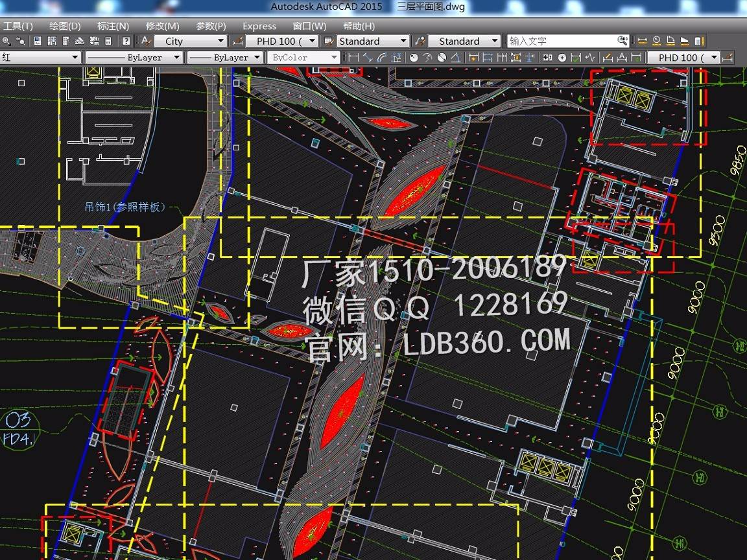
Task: Open the Express menu
Action: [x=259, y=26]
